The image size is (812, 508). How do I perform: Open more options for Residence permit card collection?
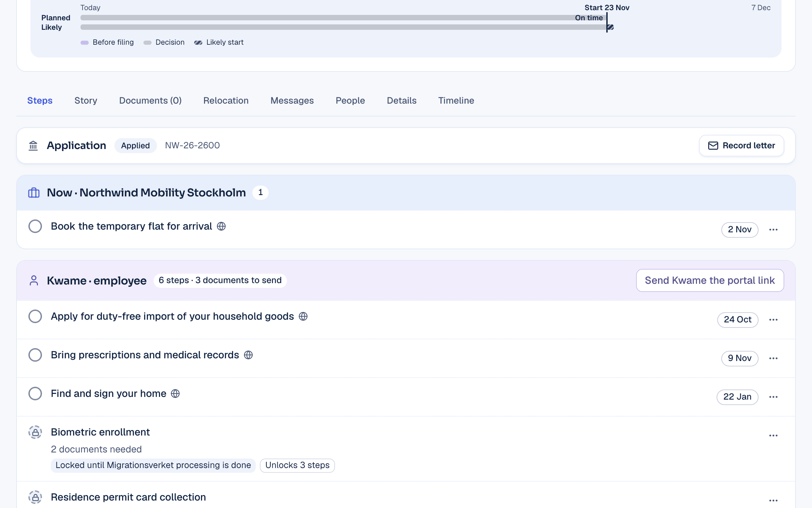[773, 501]
